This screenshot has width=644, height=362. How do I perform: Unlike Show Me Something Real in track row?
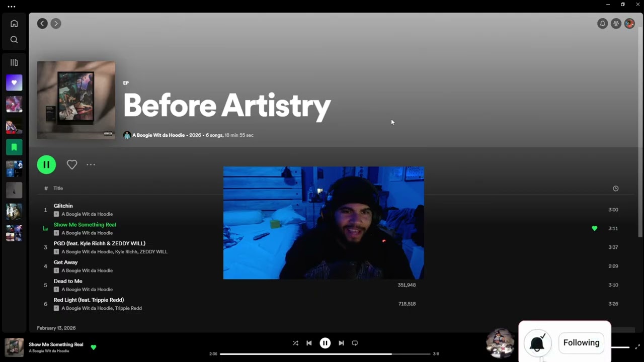click(x=594, y=228)
